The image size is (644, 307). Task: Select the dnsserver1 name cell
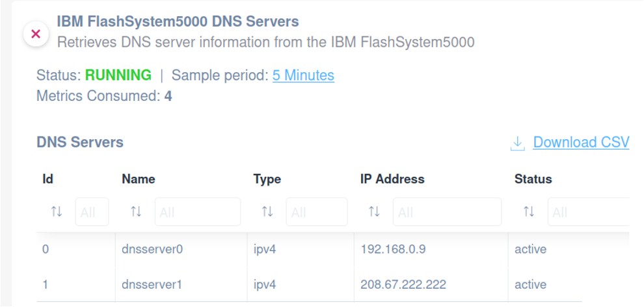tap(181, 284)
